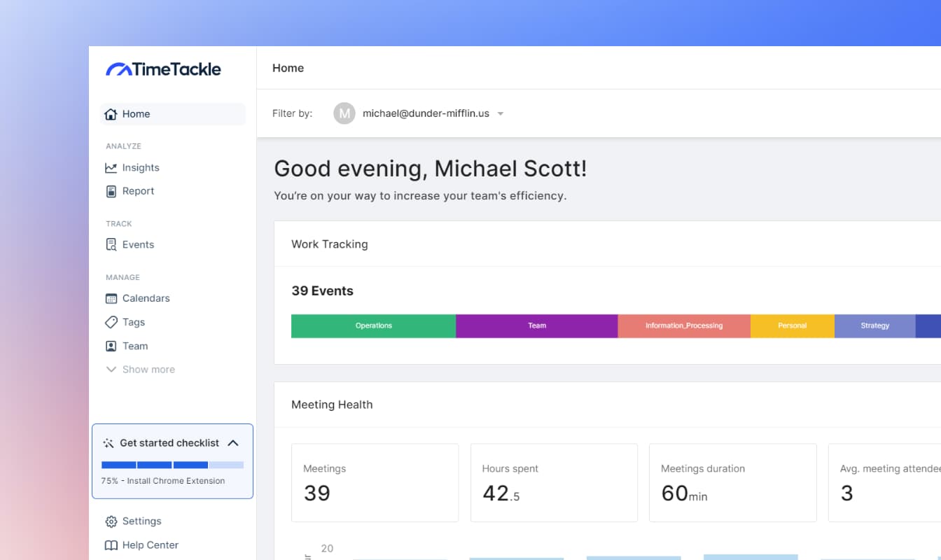The image size is (941, 560).
Task: Click the M user avatar
Action: click(344, 113)
